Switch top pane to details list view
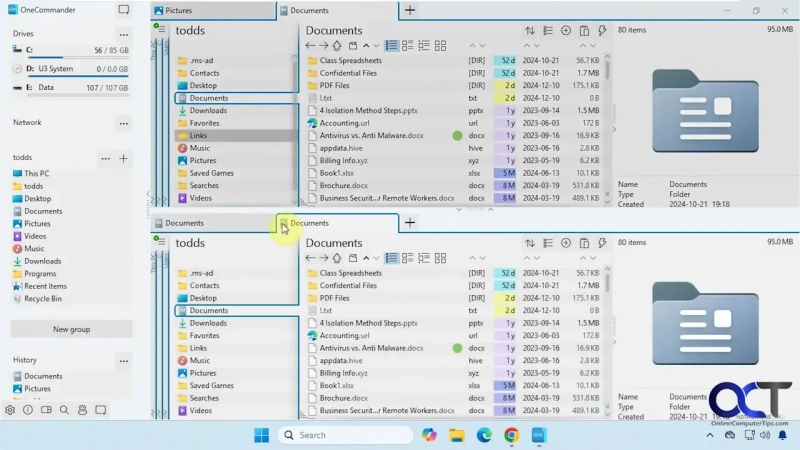800x450 pixels. 391,46
